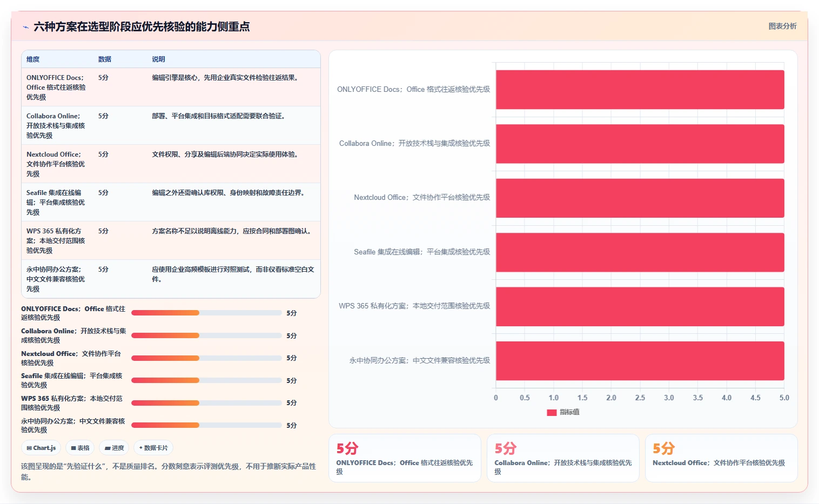Click the 2.5 tick on the x-axis
This screenshot has height=504, width=819.
point(640,398)
